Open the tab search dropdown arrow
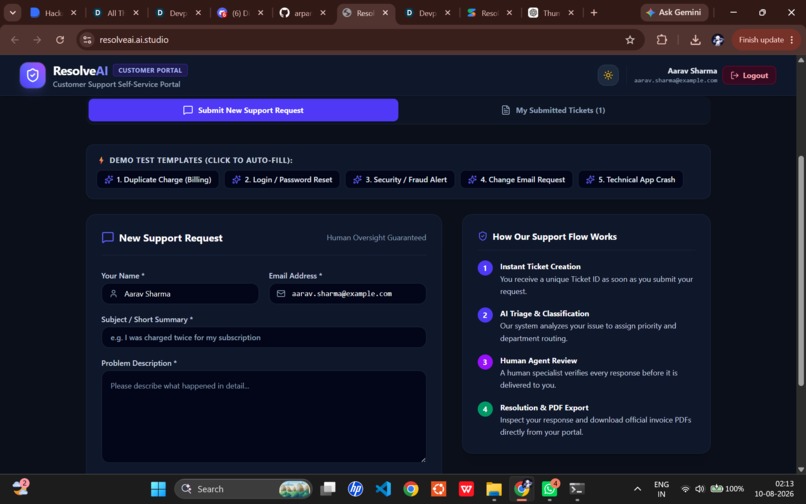806x504 pixels. coord(12,12)
